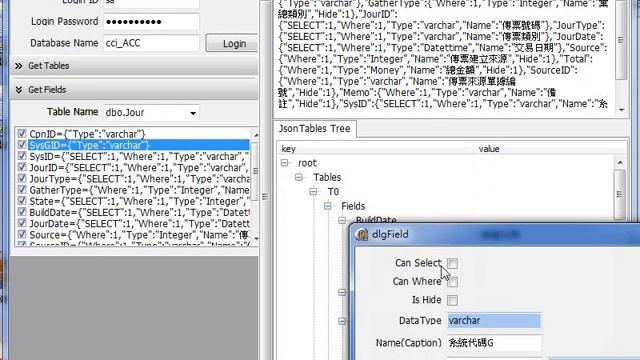Toggle the JourID field checkbox
The image size is (640, 360).
(22, 167)
